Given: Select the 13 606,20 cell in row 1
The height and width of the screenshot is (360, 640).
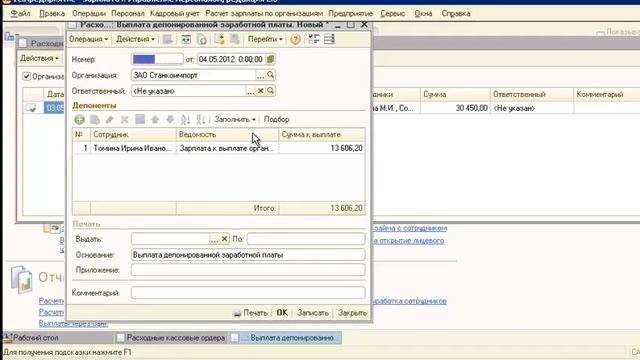Looking at the screenshot, I should pos(322,148).
